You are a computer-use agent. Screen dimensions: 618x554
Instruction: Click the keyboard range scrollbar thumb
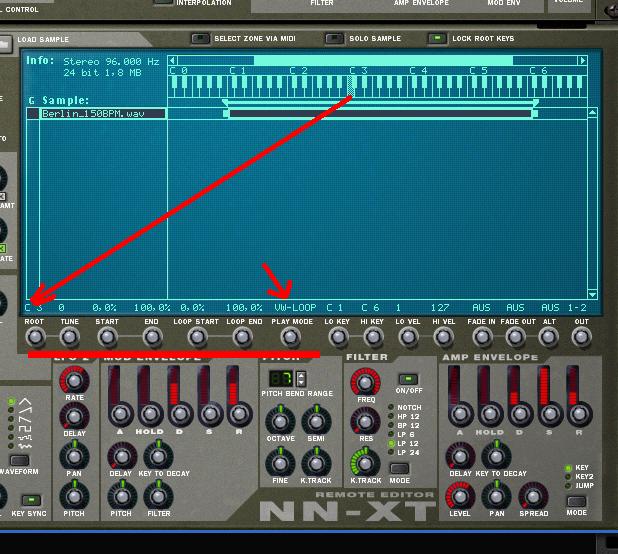(x=383, y=60)
